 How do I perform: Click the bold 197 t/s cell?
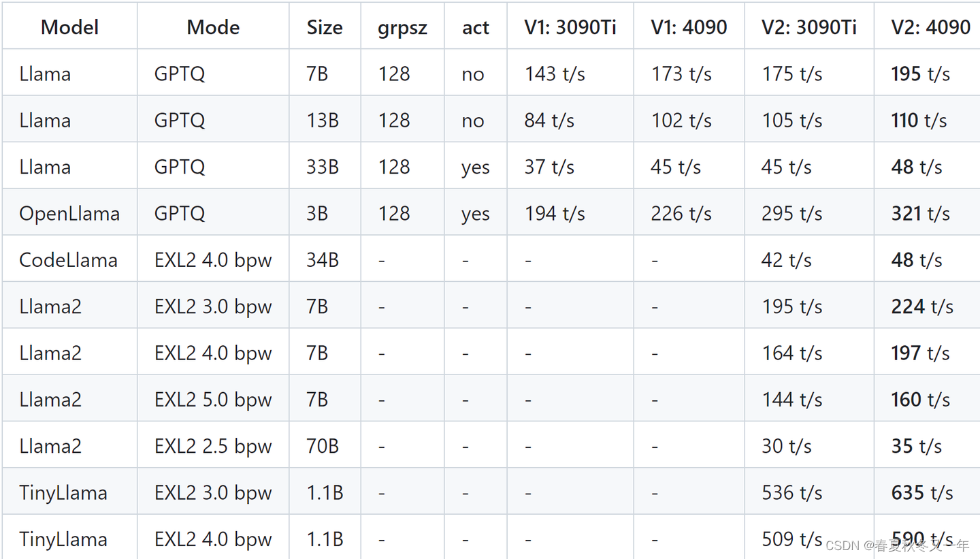(x=927, y=353)
